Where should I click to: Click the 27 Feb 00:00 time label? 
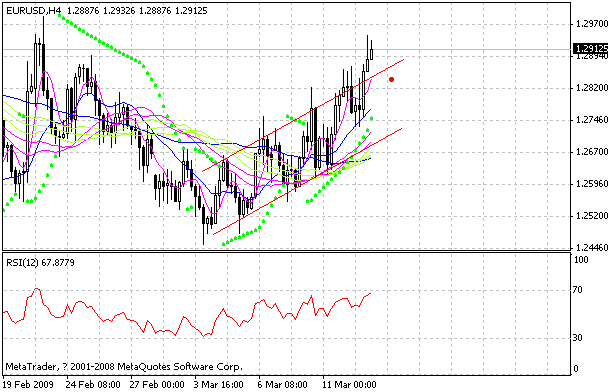point(157,385)
